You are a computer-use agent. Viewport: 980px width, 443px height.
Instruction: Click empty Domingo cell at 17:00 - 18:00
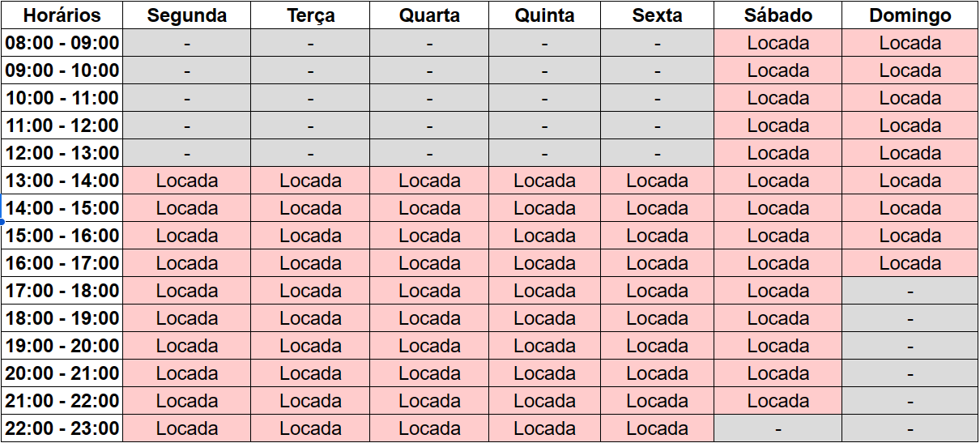(910, 291)
